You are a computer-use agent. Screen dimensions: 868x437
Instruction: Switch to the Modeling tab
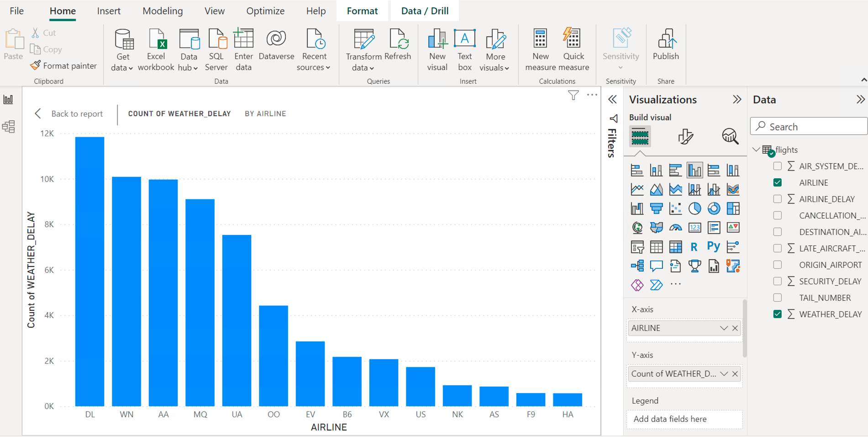pos(163,11)
